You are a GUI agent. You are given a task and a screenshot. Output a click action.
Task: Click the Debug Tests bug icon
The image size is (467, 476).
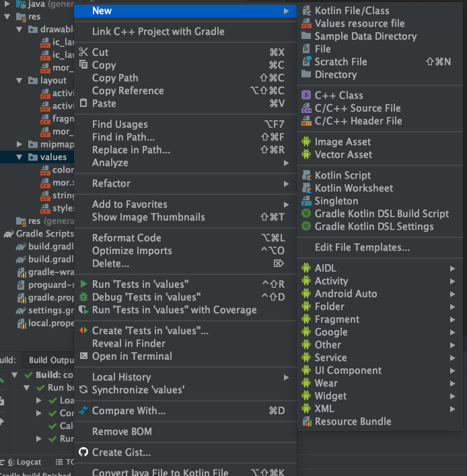tap(83, 296)
